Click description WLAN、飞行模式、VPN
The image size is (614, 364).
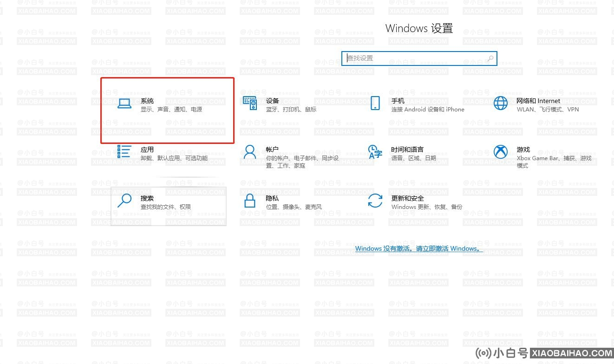(548, 110)
